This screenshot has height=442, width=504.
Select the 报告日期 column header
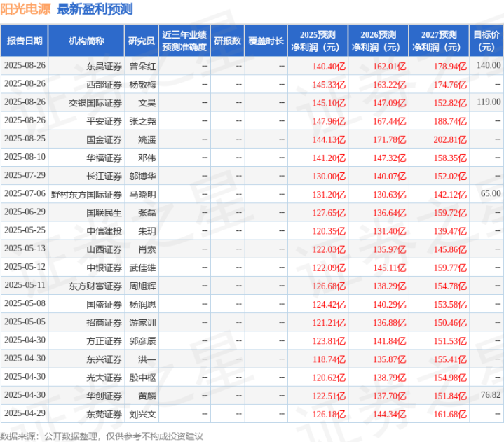tap(25, 41)
